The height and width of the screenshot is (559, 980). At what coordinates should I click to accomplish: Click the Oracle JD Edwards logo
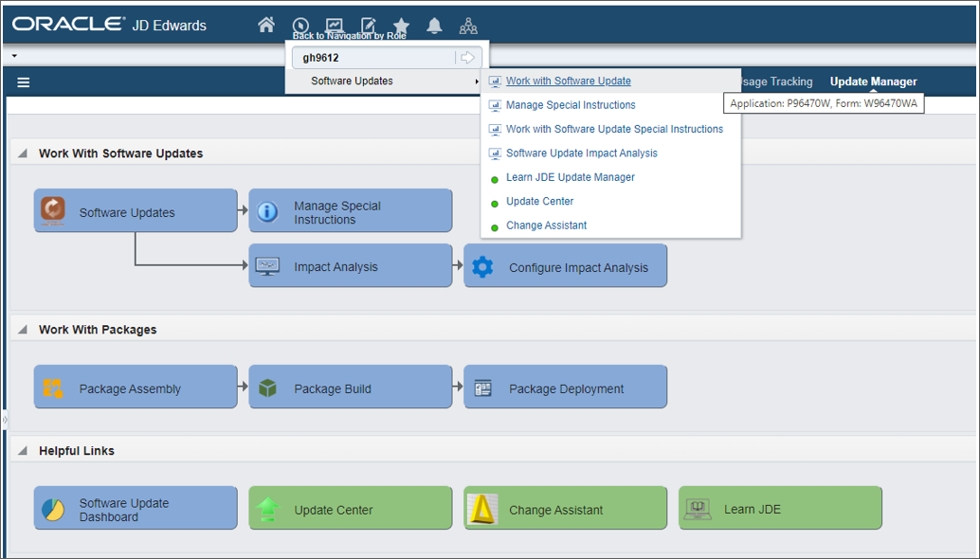tap(109, 25)
